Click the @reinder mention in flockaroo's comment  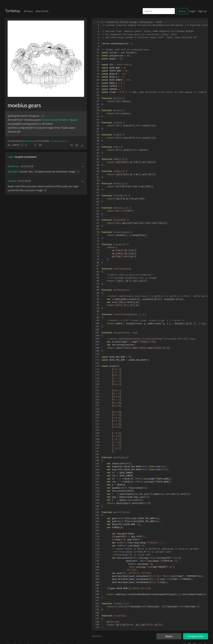click(x=13, y=172)
